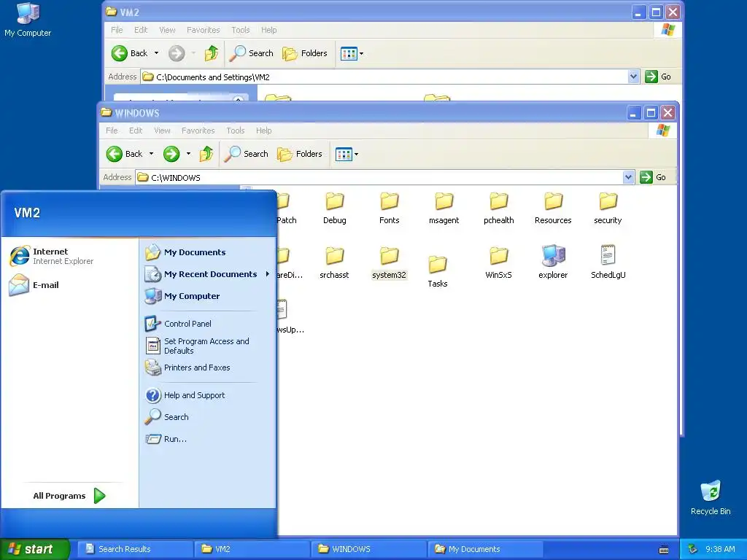The image size is (747, 560).
Task: Click the keyboard tray icon in taskbar
Action: (x=664, y=550)
